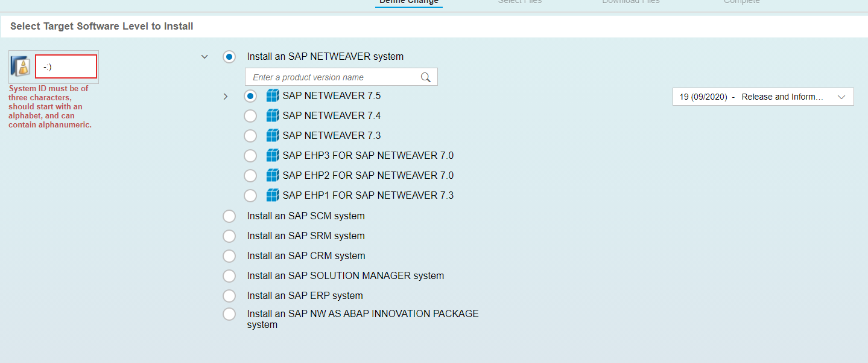Click cube icon for EHP2 FOR NETWEAVER 7.0
Screen dimensions: 868x363
click(x=273, y=175)
